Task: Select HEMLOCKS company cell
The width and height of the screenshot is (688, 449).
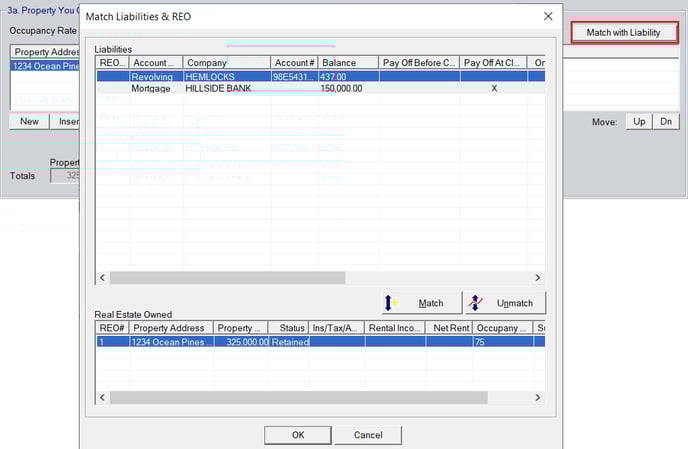Action: [x=227, y=77]
